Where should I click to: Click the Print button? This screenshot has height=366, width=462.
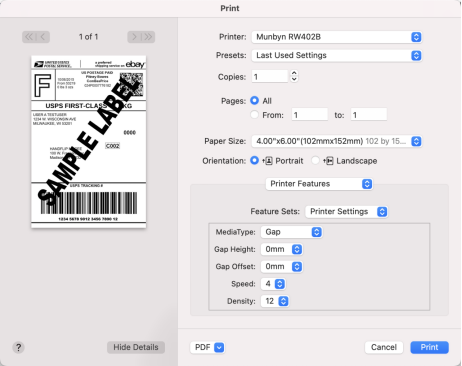(x=429, y=347)
